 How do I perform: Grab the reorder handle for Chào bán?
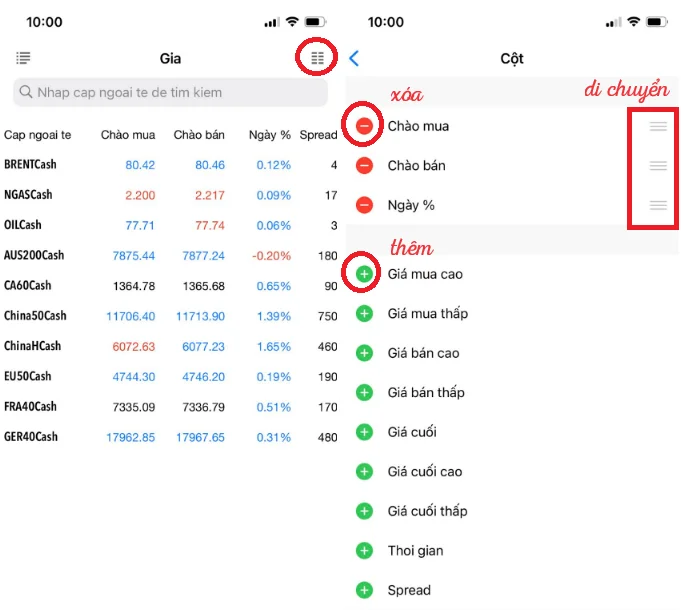[x=658, y=165]
